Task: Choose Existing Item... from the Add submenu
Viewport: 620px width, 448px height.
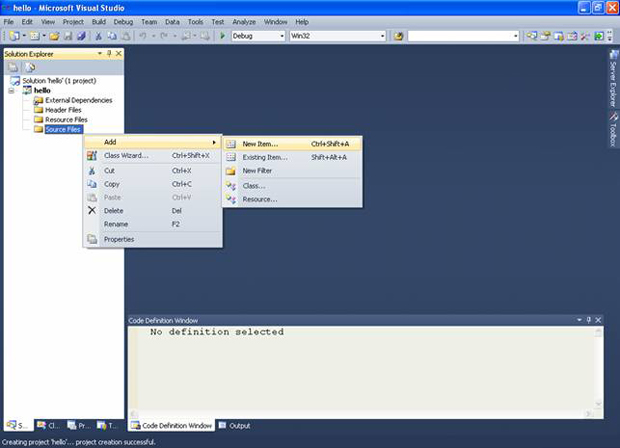Action: point(293,157)
